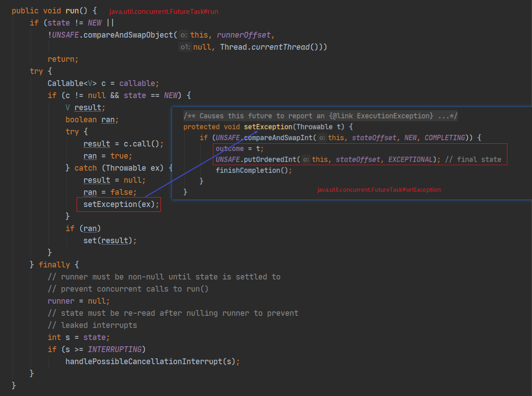Click the ran = false; assignment
The image size is (532, 396).
click(110, 192)
